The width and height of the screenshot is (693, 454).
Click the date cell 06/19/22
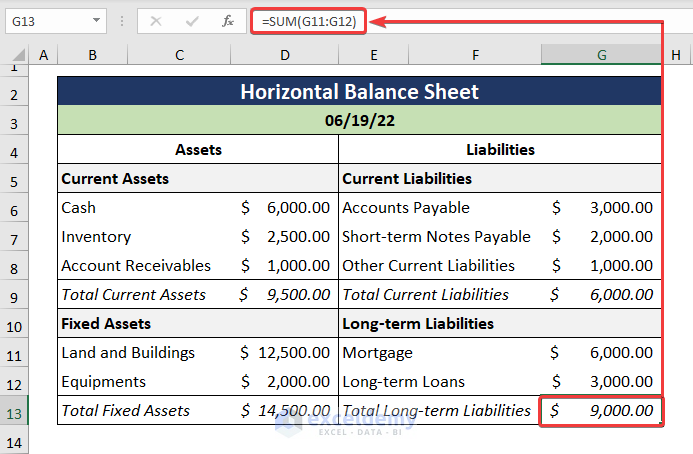coord(359,120)
